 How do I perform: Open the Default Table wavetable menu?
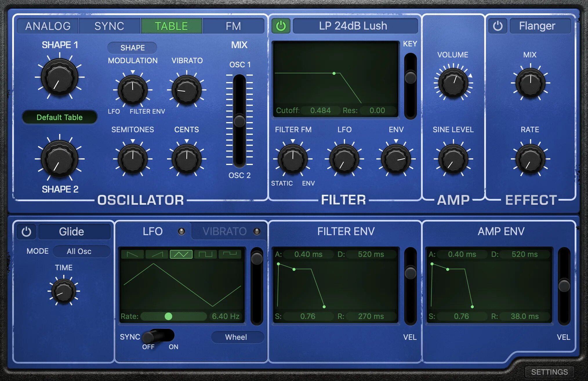[x=60, y=117]
